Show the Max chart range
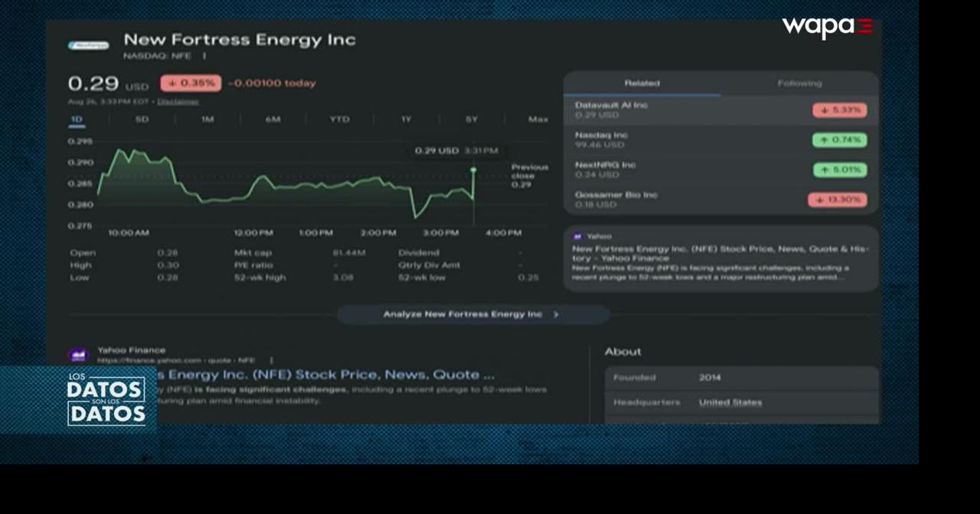The width and height of the screenshot is (980, 514). [538, 119]
